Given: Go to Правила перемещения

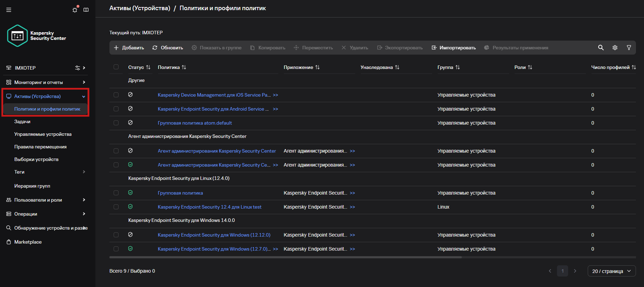Looking at the screenshot, I should (x=41, y=147).
